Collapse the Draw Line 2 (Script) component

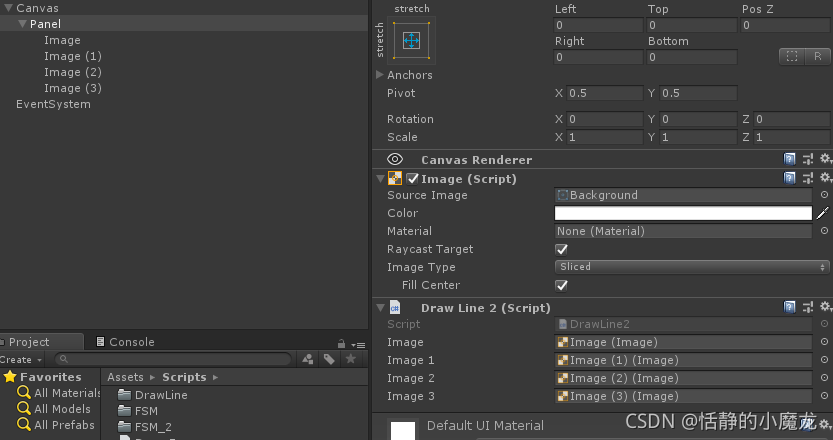click(x=380, y=308)
